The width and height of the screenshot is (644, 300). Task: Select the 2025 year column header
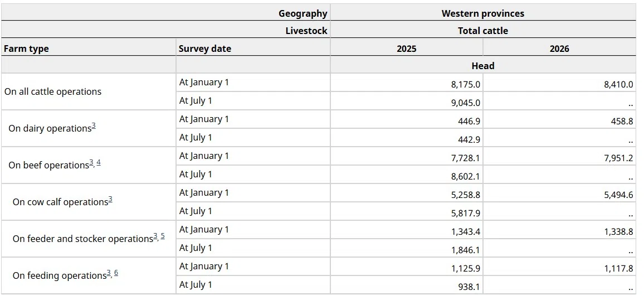tap(406, 49)
